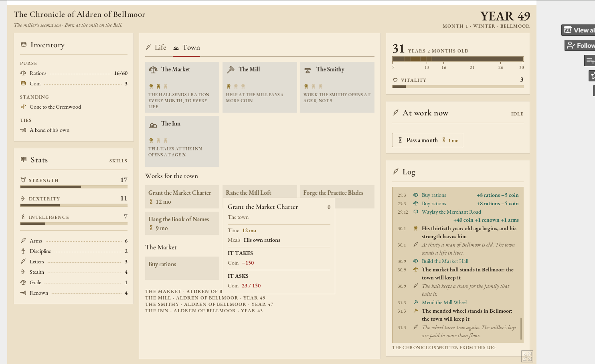Click the Pass a month button

(427, 140)
